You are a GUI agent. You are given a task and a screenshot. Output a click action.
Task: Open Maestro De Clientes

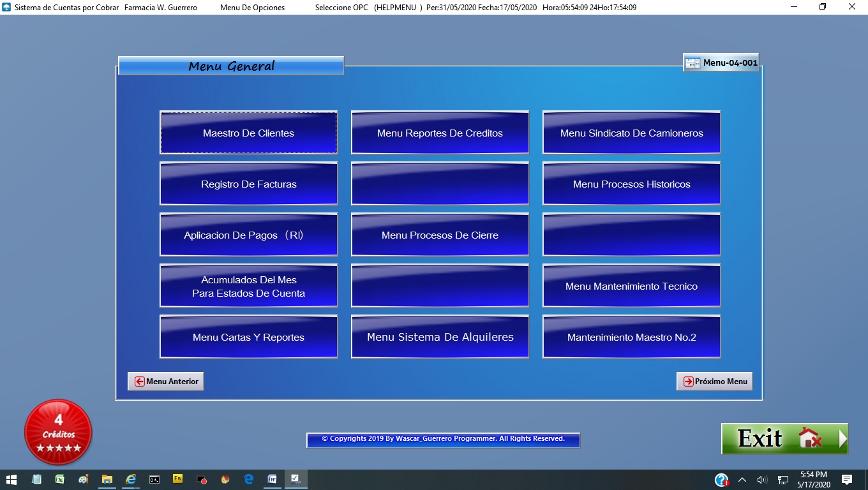pos(248,133)
